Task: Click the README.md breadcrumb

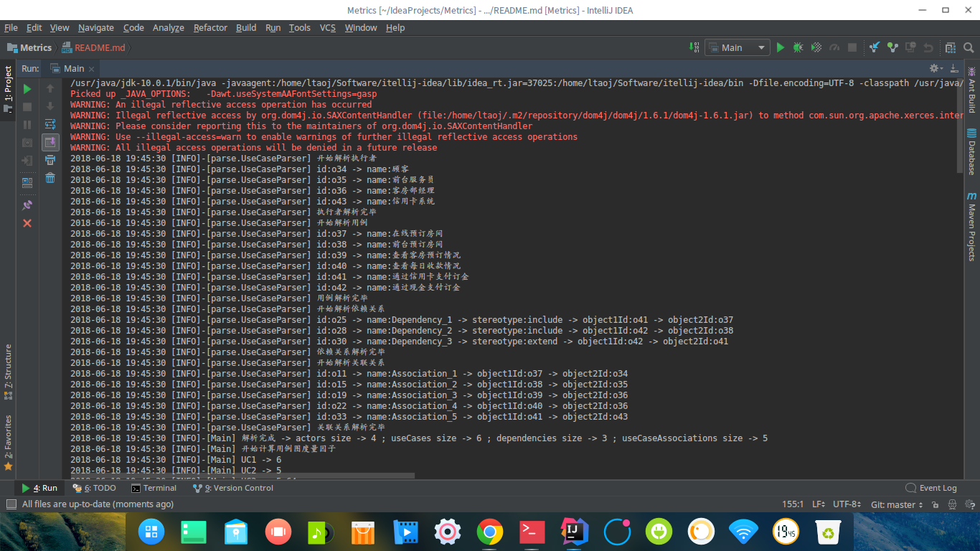Action: coord(93,47)
